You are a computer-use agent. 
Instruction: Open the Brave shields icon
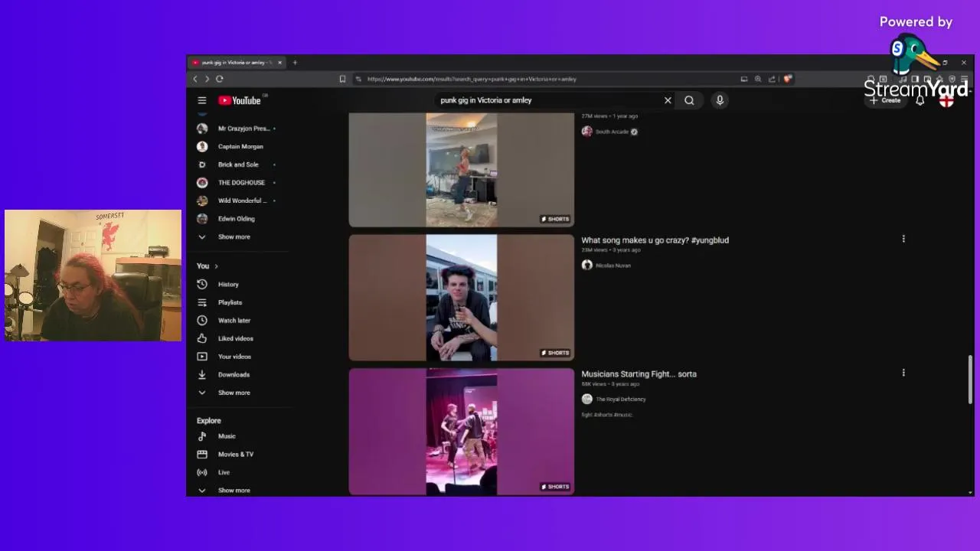pyautogui.click(x=787, y=79)
